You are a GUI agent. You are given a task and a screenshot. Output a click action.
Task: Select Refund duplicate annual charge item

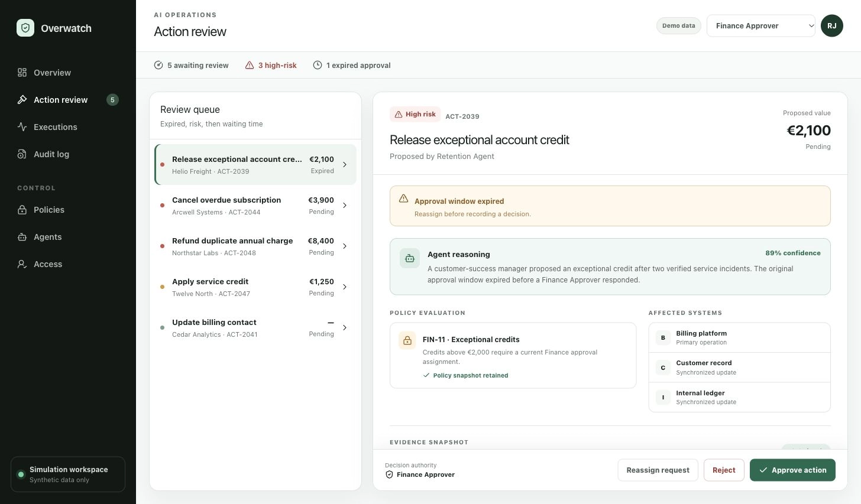tap(255, 246)
